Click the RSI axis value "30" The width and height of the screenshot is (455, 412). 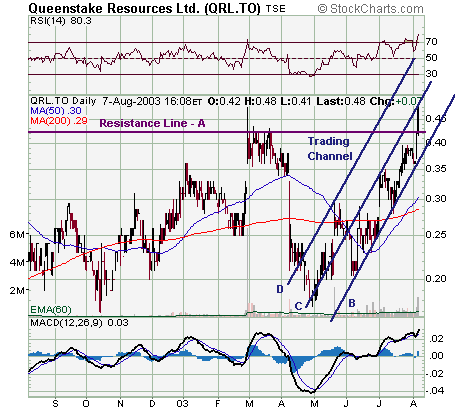click(431, 74)
